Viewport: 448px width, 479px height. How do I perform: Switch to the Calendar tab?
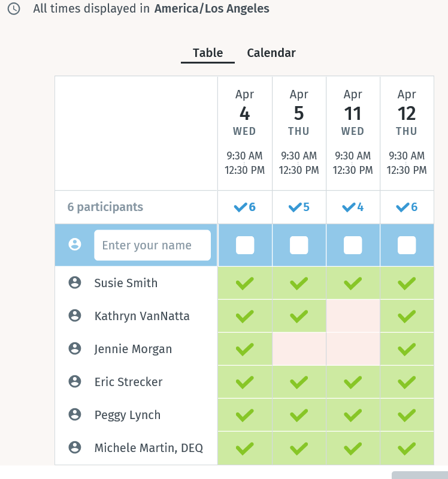[x=271, y=53]
